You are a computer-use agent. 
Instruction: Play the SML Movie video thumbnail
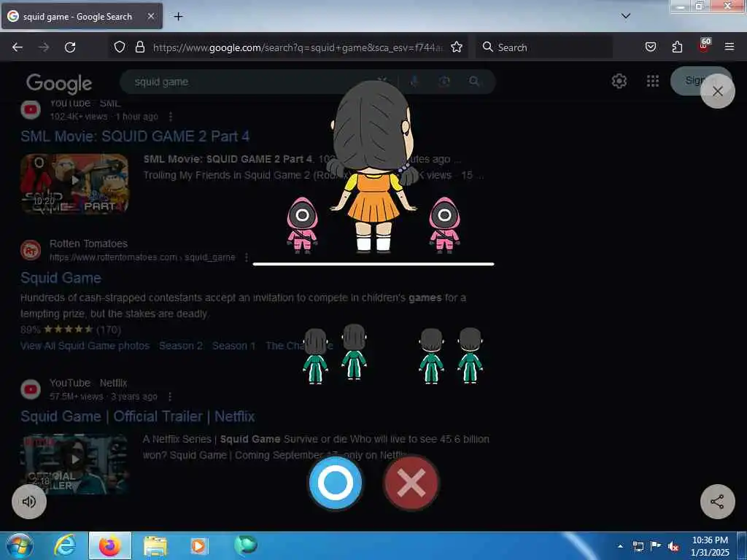75,184
